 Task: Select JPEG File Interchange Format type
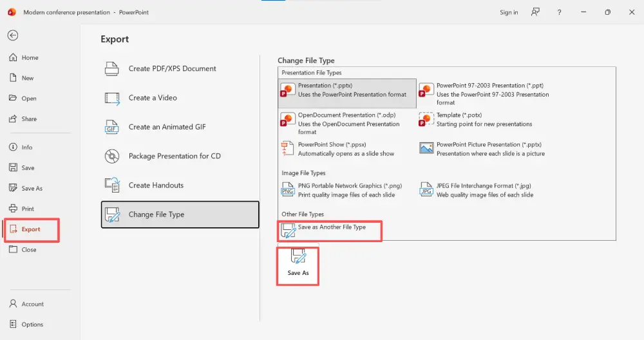tap(486, 190)
